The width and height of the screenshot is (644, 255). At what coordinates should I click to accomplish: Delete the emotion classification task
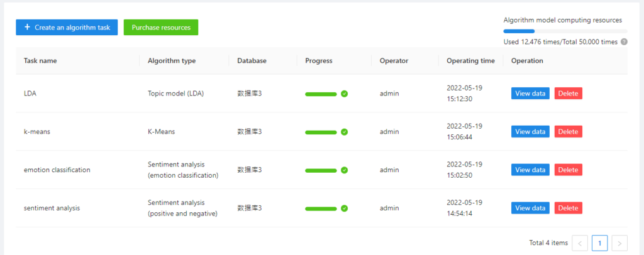(x=568, y=170)
